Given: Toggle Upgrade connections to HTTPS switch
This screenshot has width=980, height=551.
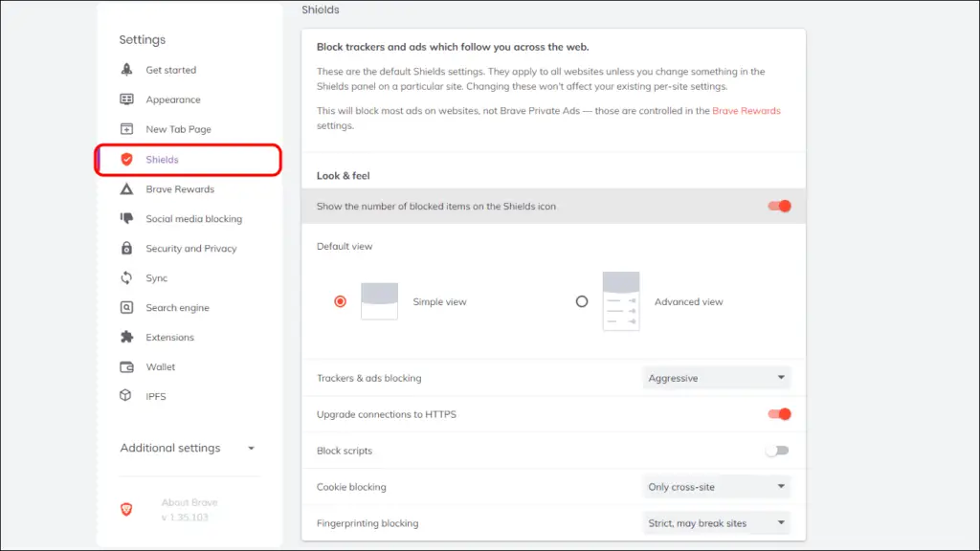Looking at the screenshot, I should 779,413.
